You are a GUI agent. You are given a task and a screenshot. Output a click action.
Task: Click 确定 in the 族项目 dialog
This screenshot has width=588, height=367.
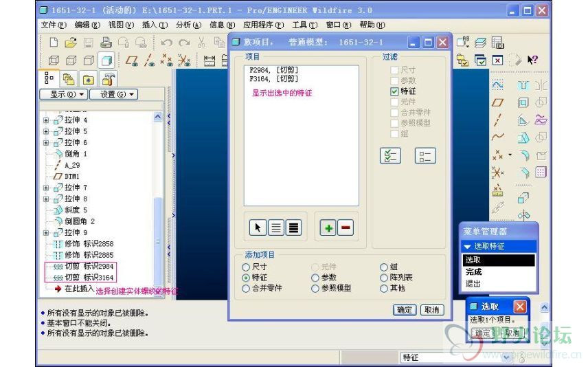[404, 310]
